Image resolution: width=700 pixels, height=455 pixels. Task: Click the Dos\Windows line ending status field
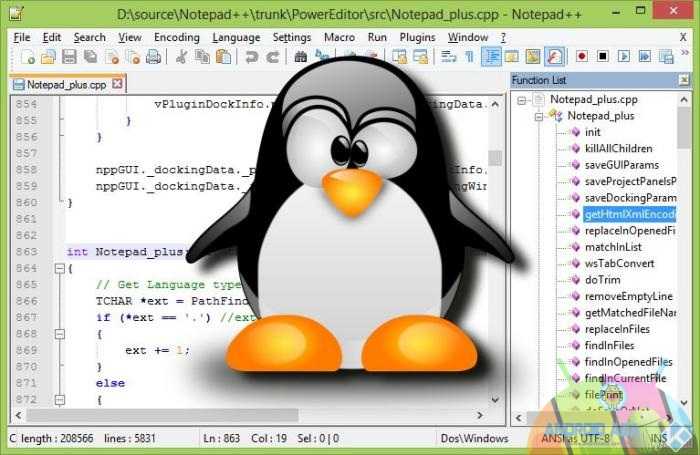(474, 438)
